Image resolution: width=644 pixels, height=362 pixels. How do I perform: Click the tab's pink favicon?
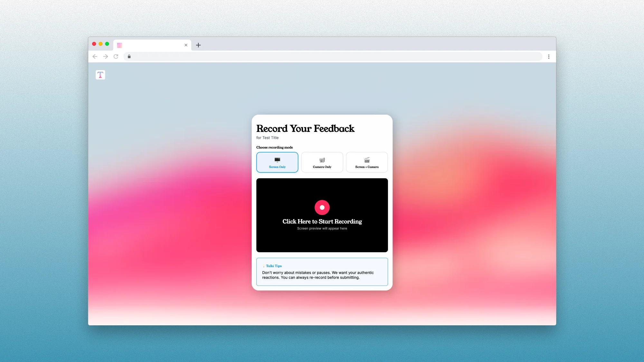pyautogui.click(x=119, y=45)
